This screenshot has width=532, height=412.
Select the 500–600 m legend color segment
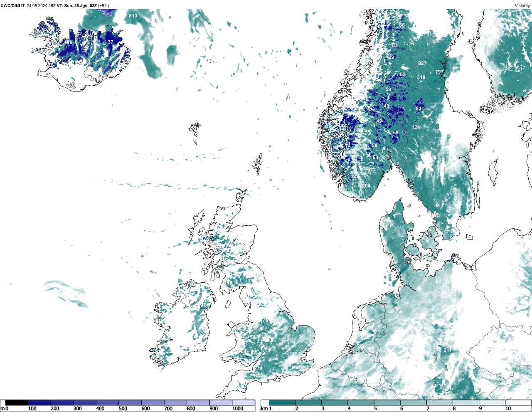130,403
